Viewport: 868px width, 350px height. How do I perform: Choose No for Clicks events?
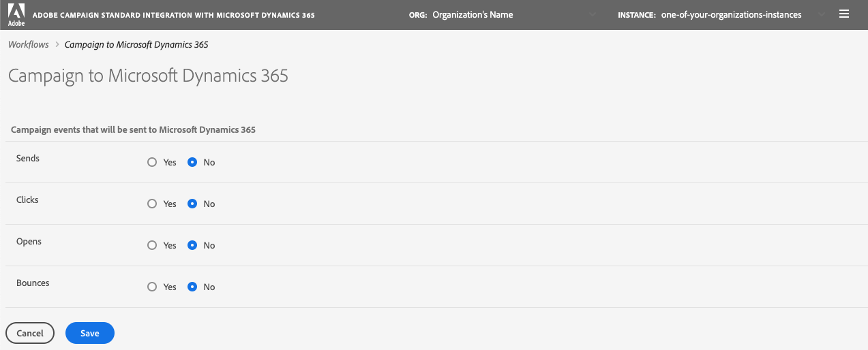192,204
